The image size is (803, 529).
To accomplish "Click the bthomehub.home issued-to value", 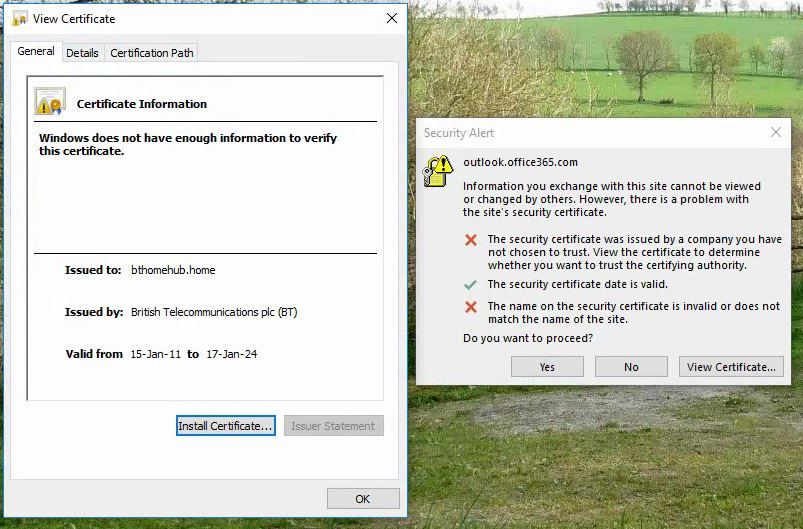I will (x=173, y=270).
